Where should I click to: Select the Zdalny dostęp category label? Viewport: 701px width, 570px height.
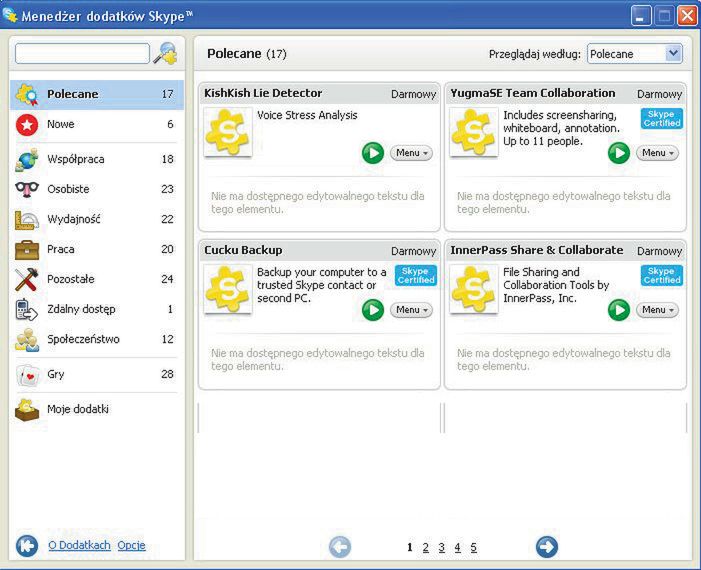click(x=81, y=309)
